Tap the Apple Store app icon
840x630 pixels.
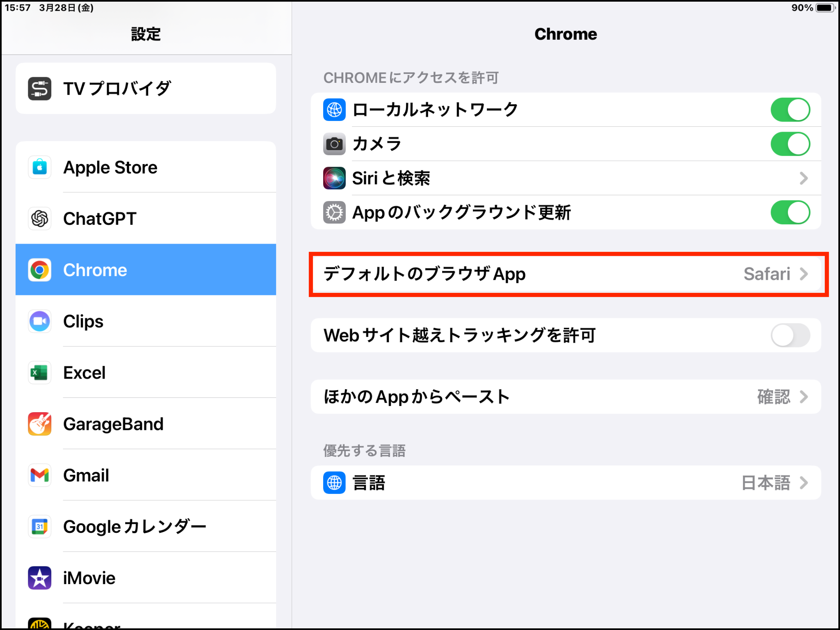click(39, 167)
